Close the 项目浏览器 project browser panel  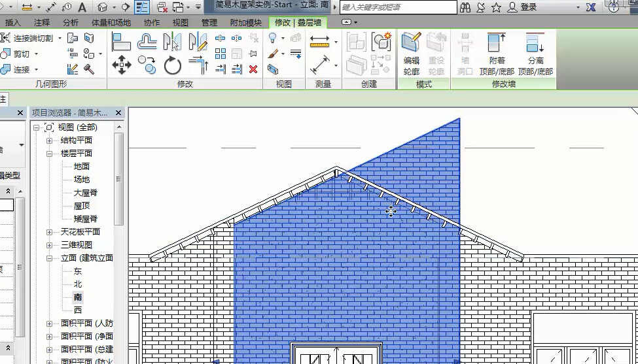click(119, 112)
